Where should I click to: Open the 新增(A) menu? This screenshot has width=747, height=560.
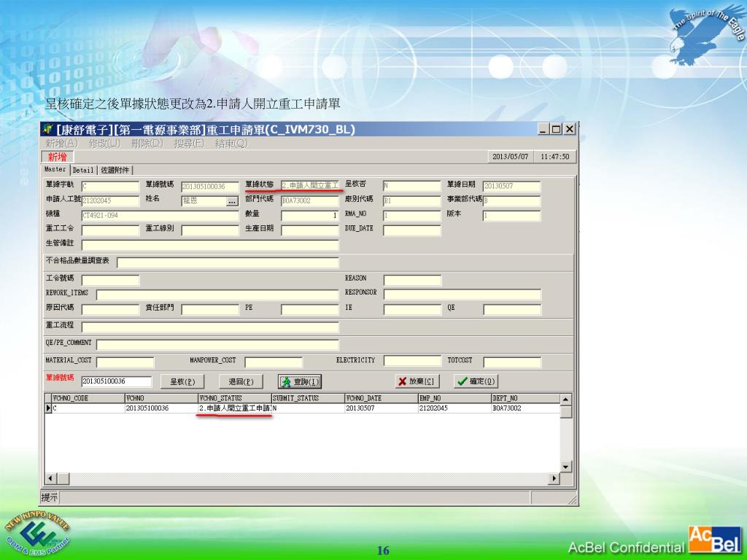pyautogui.click(x=61, y=144)
